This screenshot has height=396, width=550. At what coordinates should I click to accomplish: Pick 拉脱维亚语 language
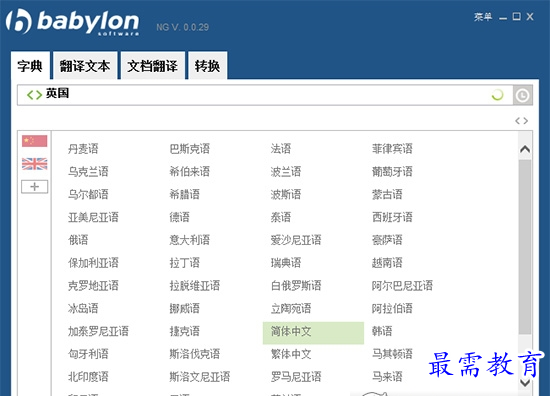(195, 286)
